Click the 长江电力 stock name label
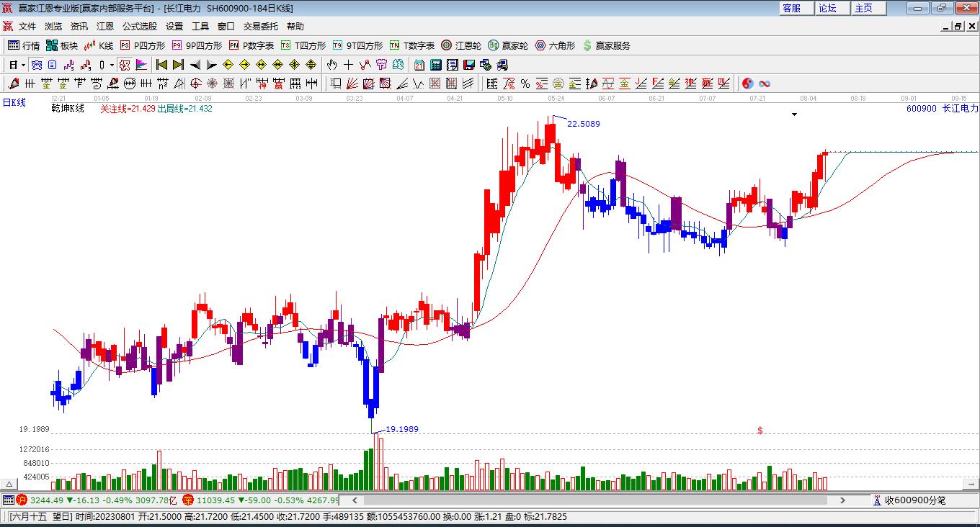 [961, 109]
